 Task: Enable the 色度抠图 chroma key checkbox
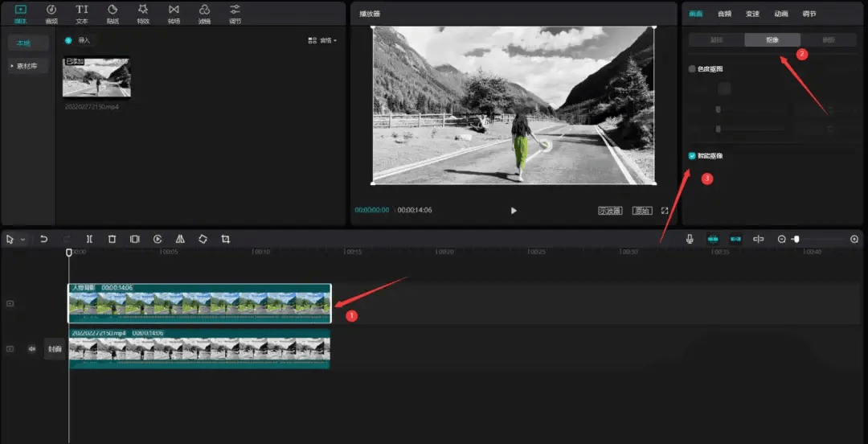pos(692,68)
